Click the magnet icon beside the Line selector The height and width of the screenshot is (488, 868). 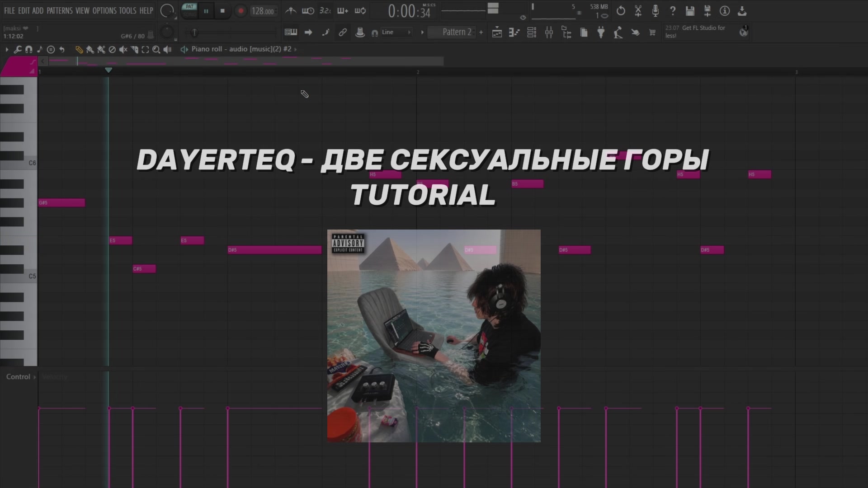[375, 33]
